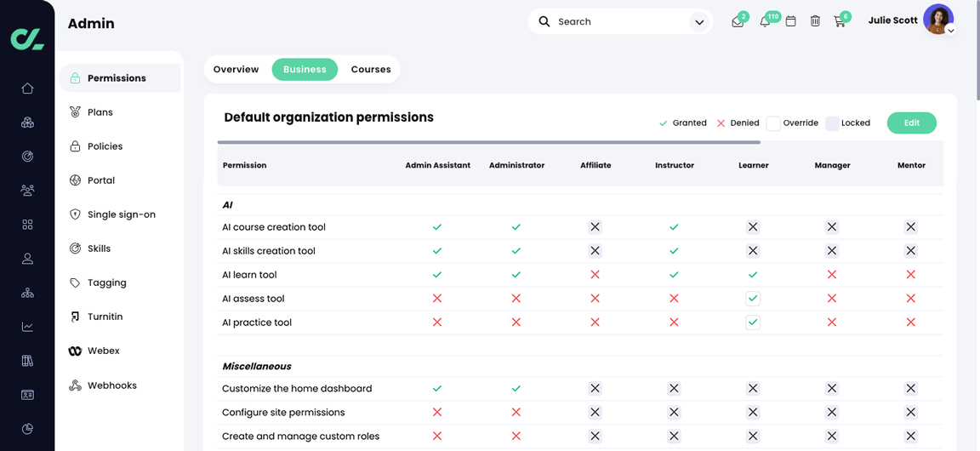
Task: Expand the search options dropdown arrow
Action: pos(698,22)
